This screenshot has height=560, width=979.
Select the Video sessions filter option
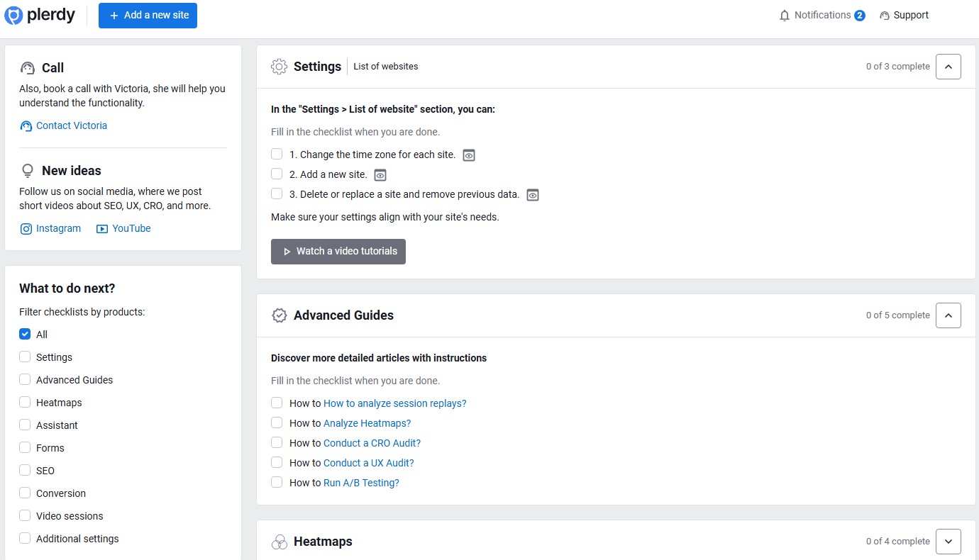25,515
